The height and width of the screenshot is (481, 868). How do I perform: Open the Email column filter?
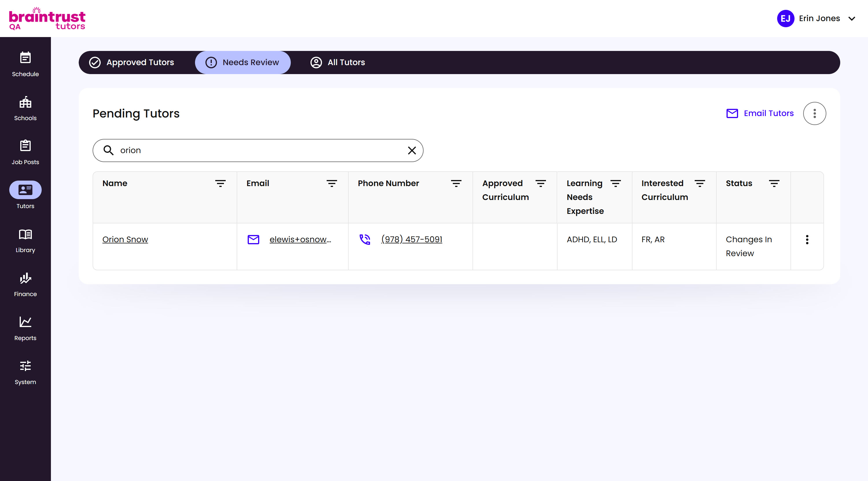(x=332, y=183)
